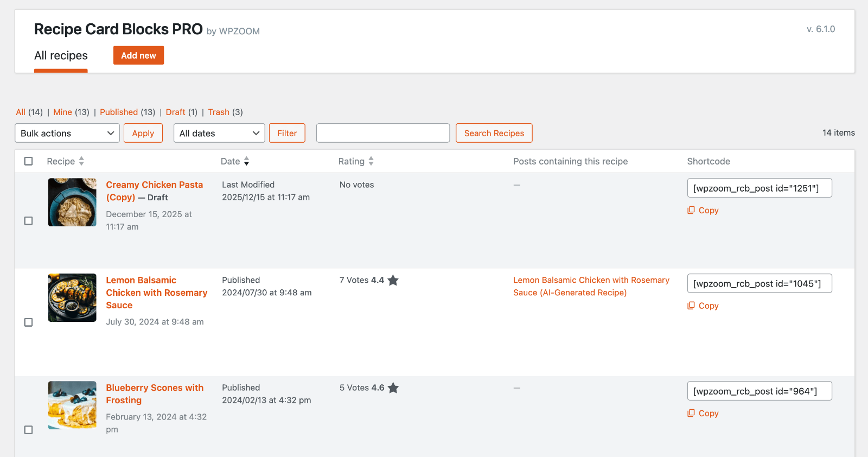Click the star beside 4.4 rating

(x=393, y=280)
